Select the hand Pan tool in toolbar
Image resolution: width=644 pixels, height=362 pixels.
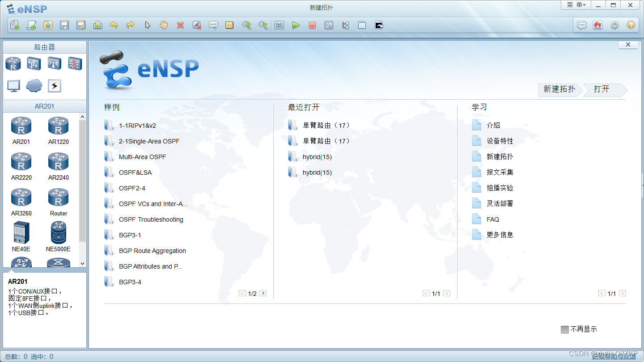pos(164,25)
